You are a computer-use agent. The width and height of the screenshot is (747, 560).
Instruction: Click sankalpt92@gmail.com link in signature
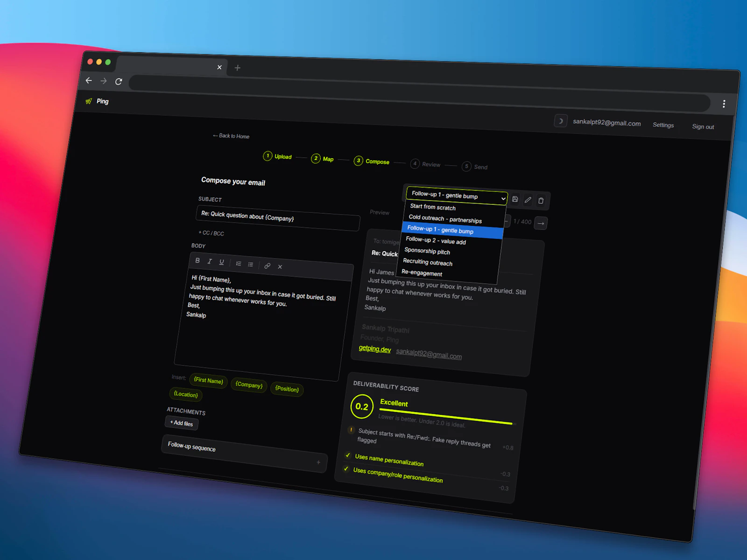429,354
